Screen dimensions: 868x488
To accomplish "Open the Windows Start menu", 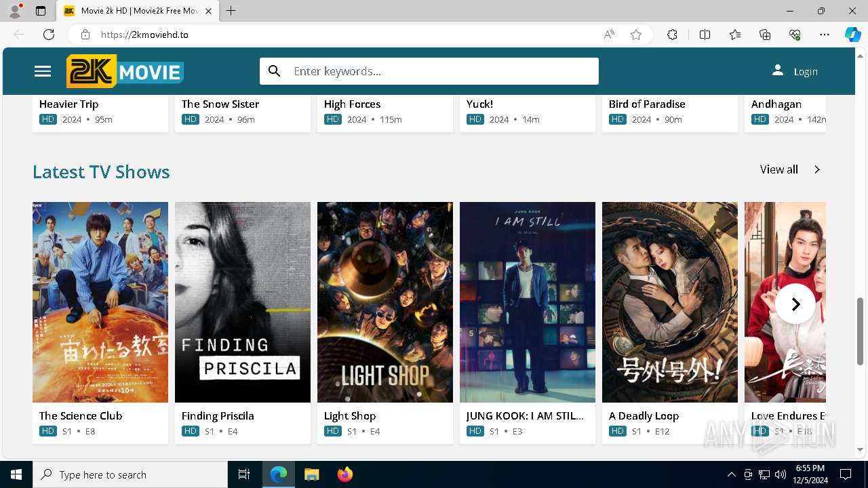I will pos(16,474).
